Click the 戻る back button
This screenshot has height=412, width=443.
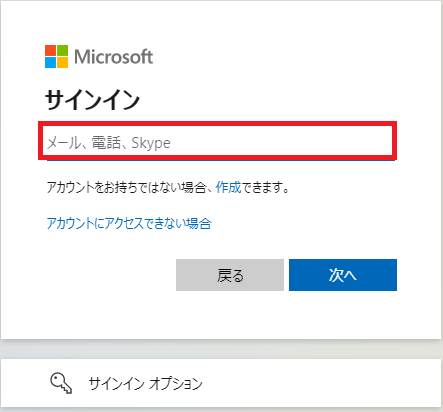pyautogui.click(x=230, y=275)
